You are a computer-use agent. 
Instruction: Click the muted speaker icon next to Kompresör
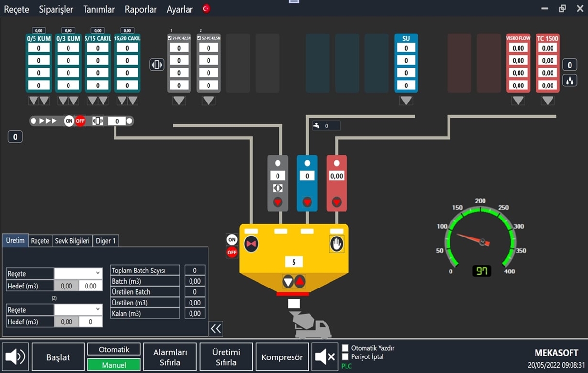[x=325, y=356]
